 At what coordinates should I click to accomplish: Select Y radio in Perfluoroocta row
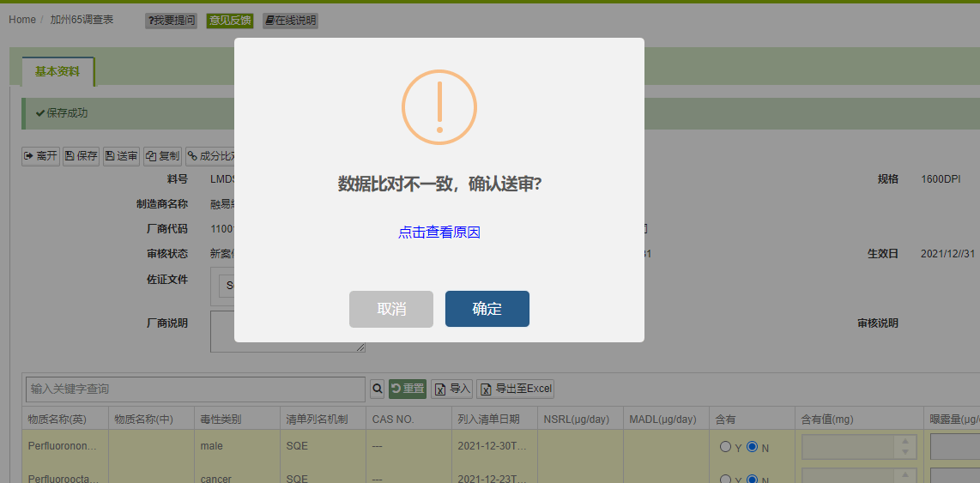[726, 480]
